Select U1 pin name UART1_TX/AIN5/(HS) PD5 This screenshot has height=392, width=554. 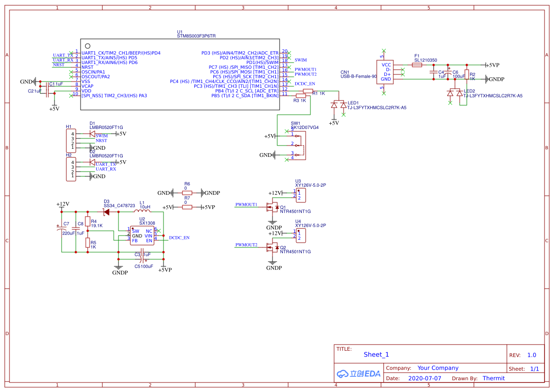click(x=109, y=58)
